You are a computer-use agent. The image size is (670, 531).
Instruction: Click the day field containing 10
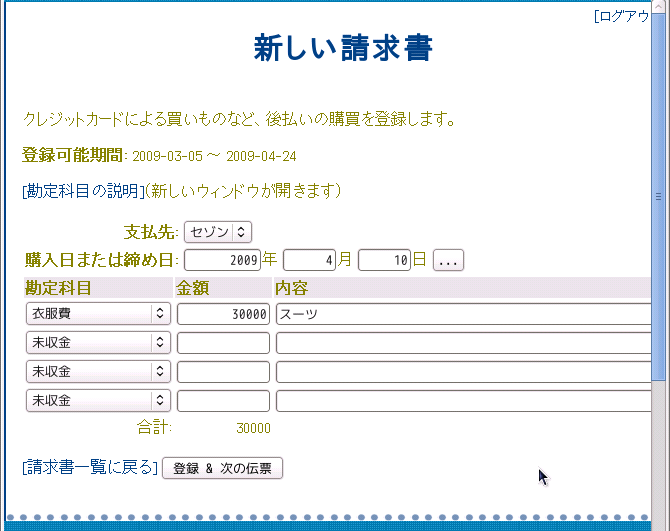tap(384, 260)
